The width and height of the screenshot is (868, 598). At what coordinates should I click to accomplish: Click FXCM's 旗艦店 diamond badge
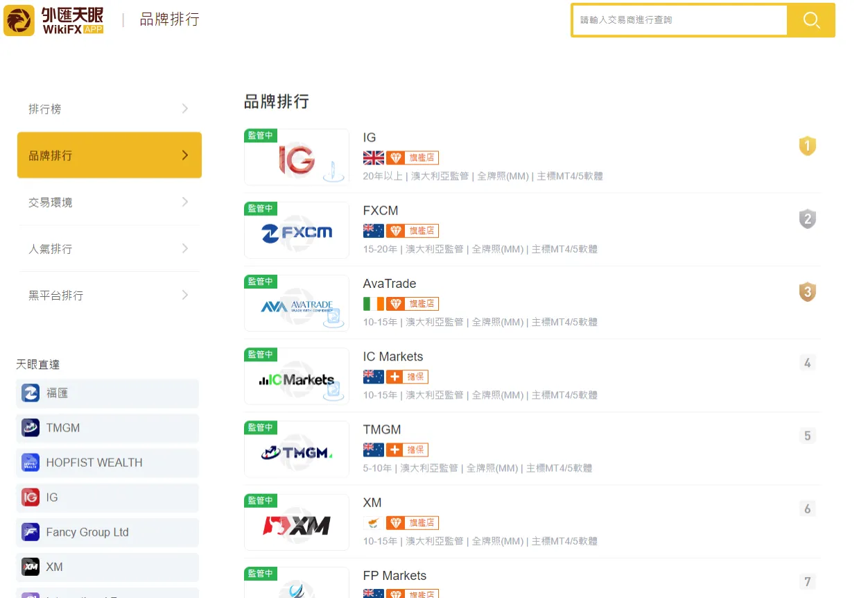click(x=413, y=230)
